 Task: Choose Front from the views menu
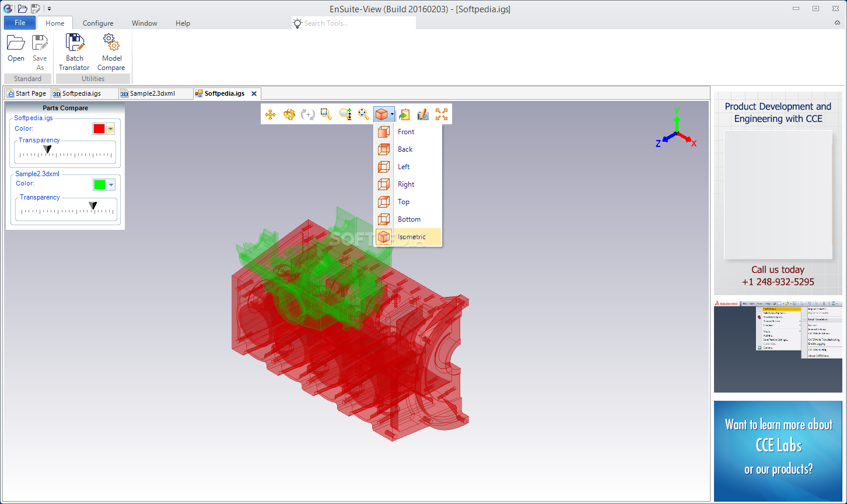click(x=408, y=132)
